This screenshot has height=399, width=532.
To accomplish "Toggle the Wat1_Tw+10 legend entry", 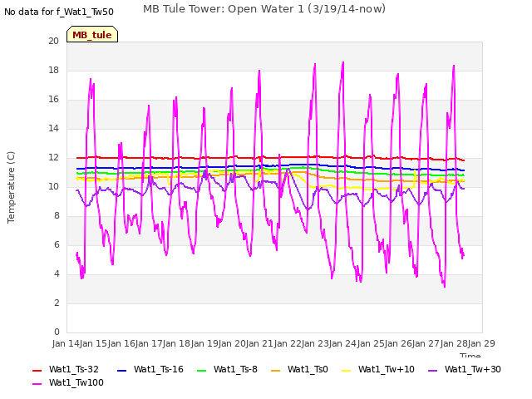I will (378, 369).
